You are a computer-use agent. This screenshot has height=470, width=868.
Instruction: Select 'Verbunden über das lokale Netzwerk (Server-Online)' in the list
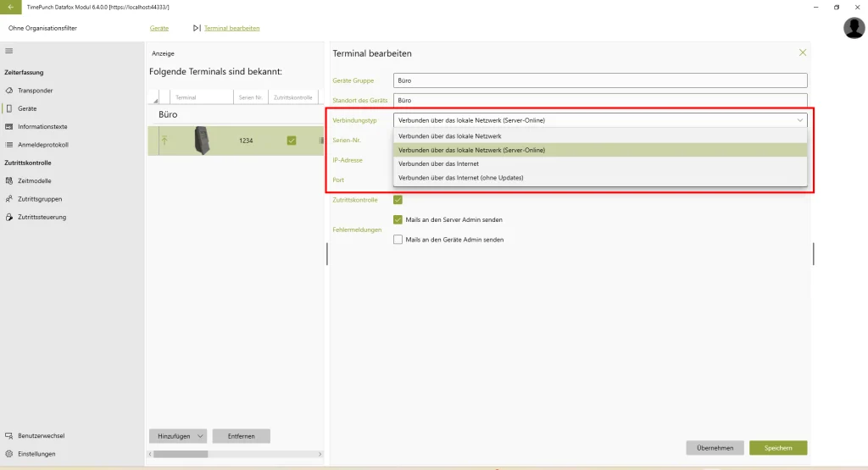[x=600, y=150]
